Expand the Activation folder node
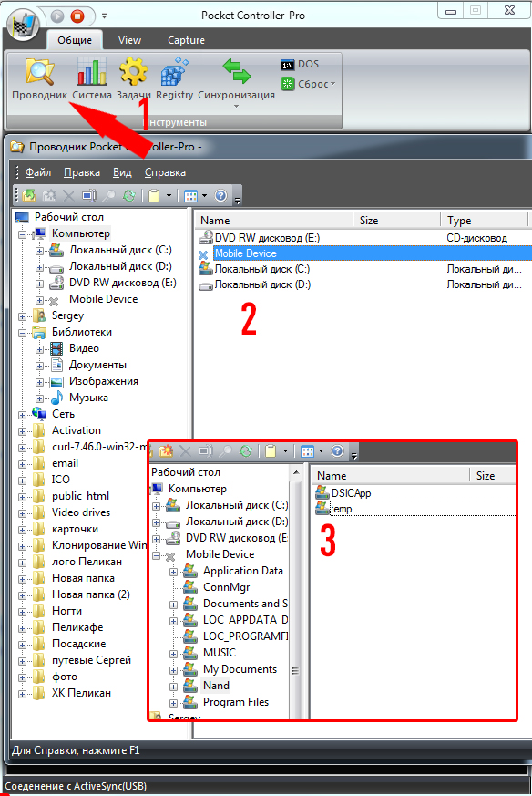Viewport: 532px width, 796px height. [x=22, y=431]
